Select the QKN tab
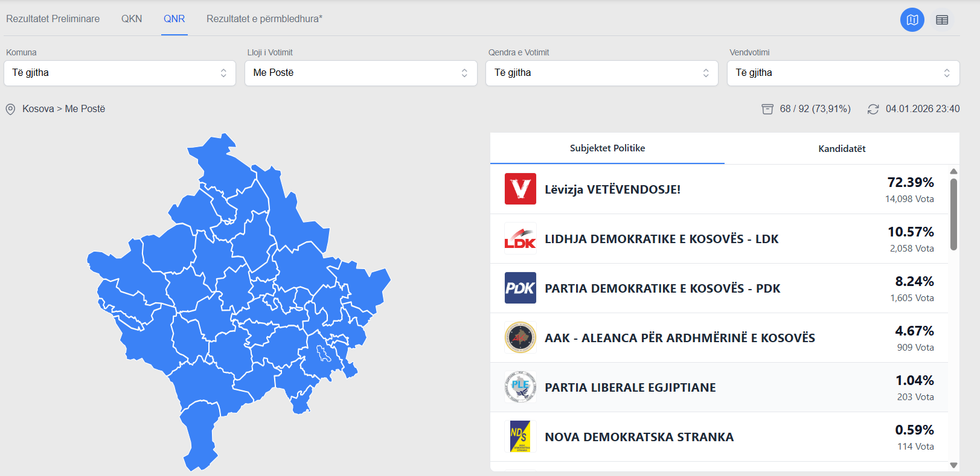 click(132, 19)
